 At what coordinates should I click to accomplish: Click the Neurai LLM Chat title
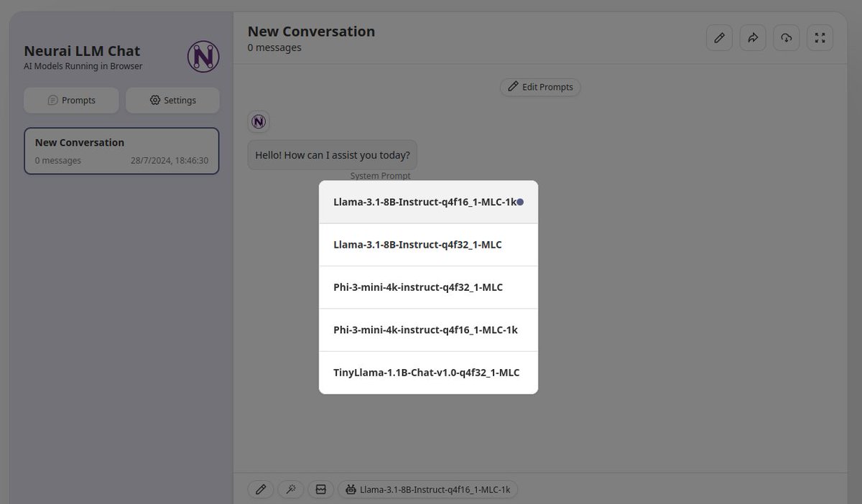(82, 51)
